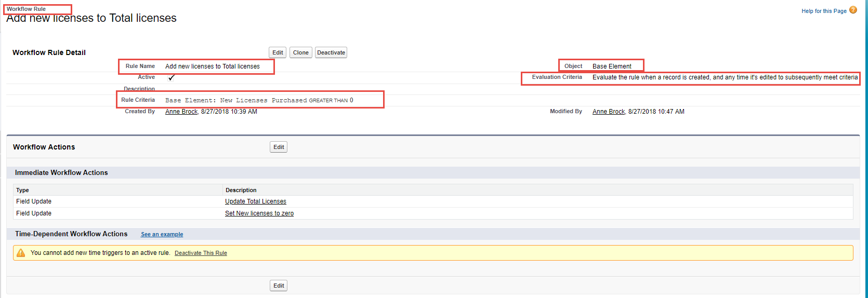Open Anne Brock link in Modified By

609,112
